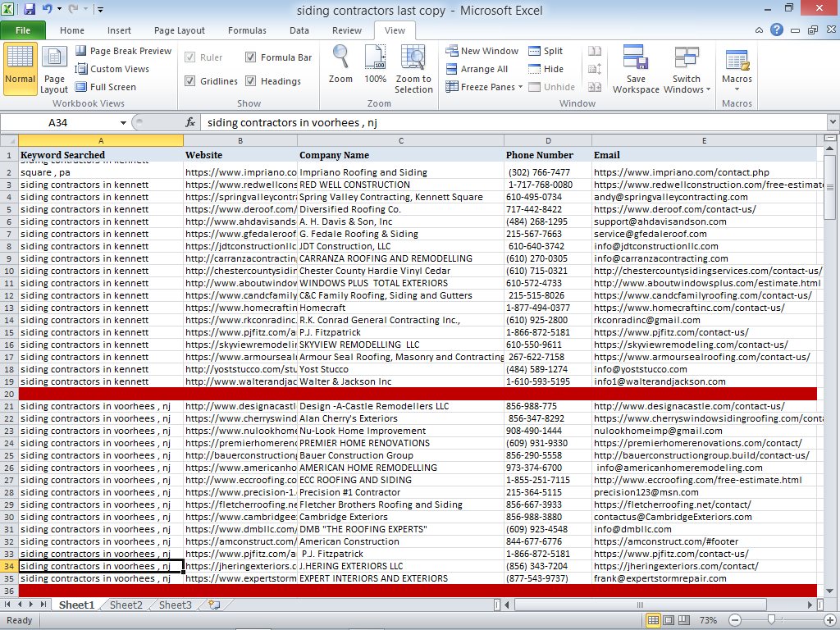Click Insert Worksheet tab icon
The image size is (840, 630).
[x=214, y=605]
